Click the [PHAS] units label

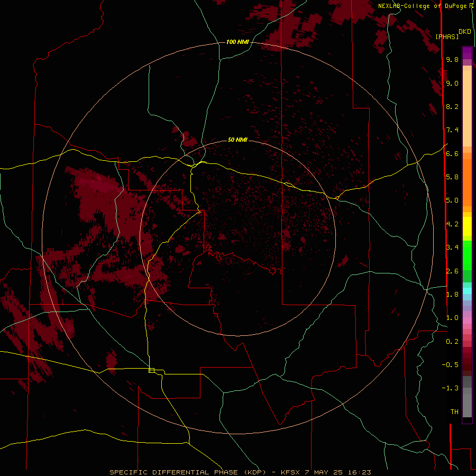(x=447, y=36)
